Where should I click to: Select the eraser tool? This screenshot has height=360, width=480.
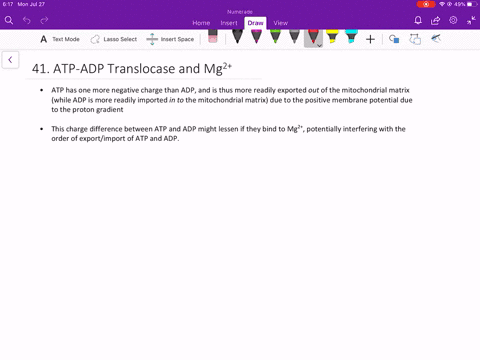click(x=213, y=36)
